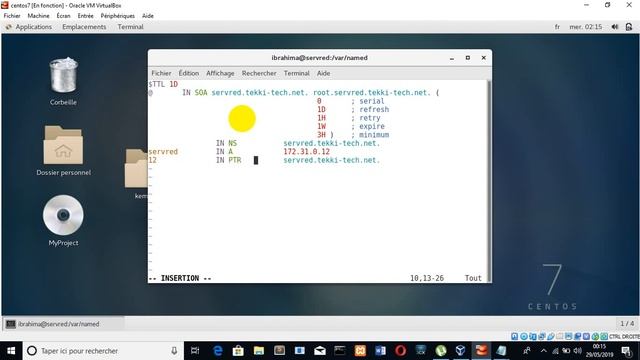The height and width of the screenshot is (360, 640).
Task: Click ibrahima@servred:/var/named window list button
Action: point(64,324)
